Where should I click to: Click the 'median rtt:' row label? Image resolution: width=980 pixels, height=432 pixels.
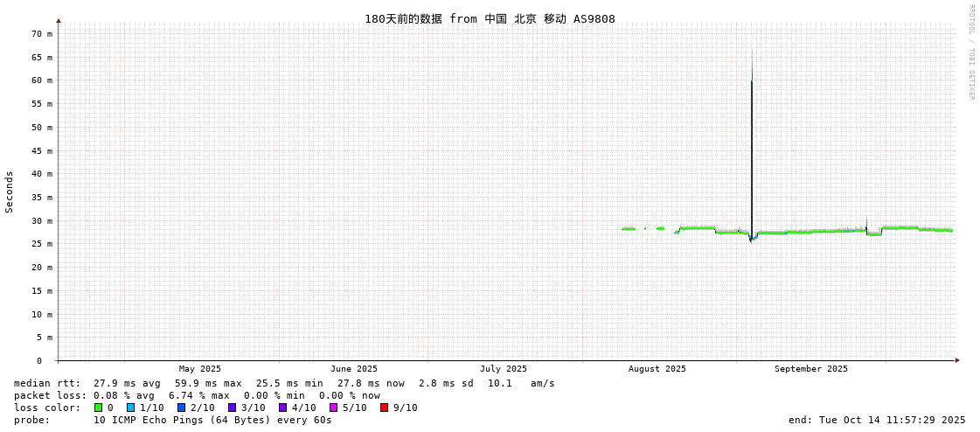(x=47, y=383)
